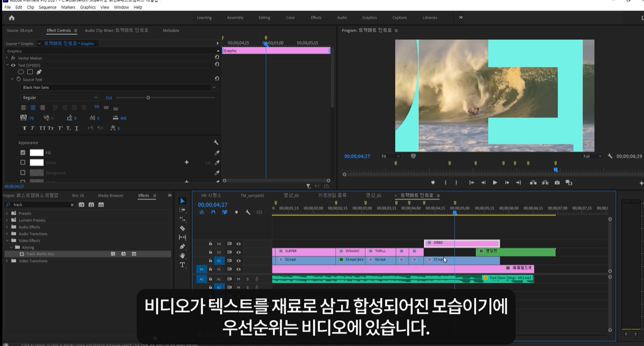This screenshot has width=644, height=346.
Task: Left align text icon
Action: 23,108
